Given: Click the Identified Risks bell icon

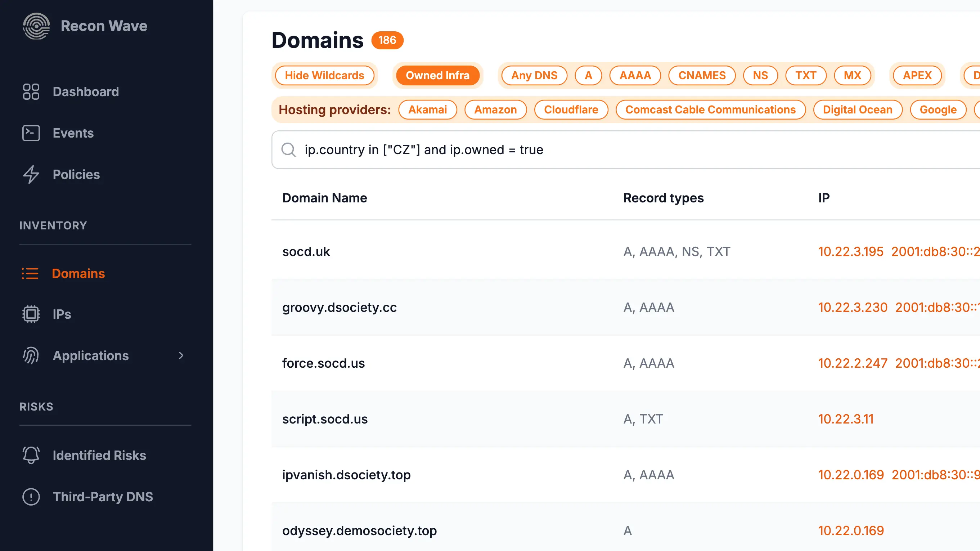Looking at the screenshot, I should click(31, 456).
